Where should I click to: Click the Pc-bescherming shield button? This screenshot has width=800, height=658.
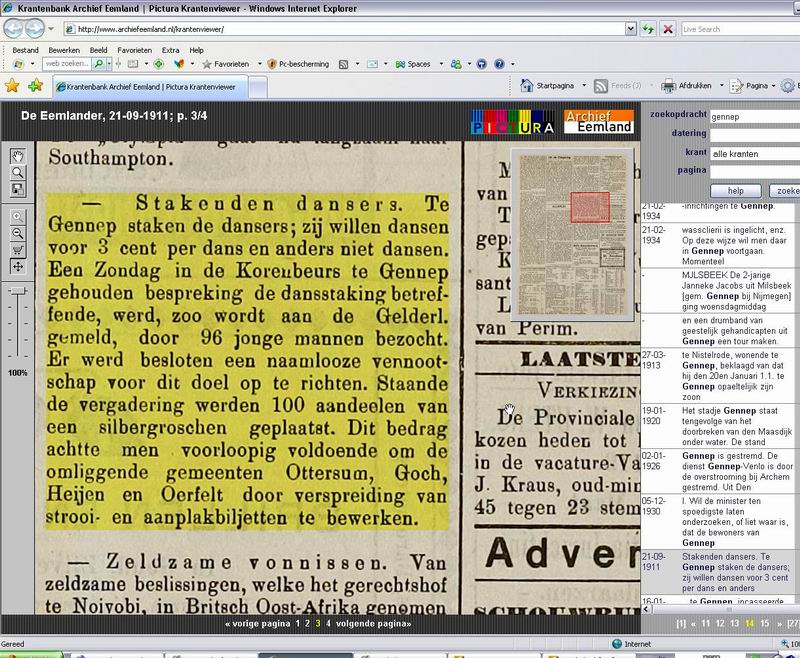(x=298, y=64)
